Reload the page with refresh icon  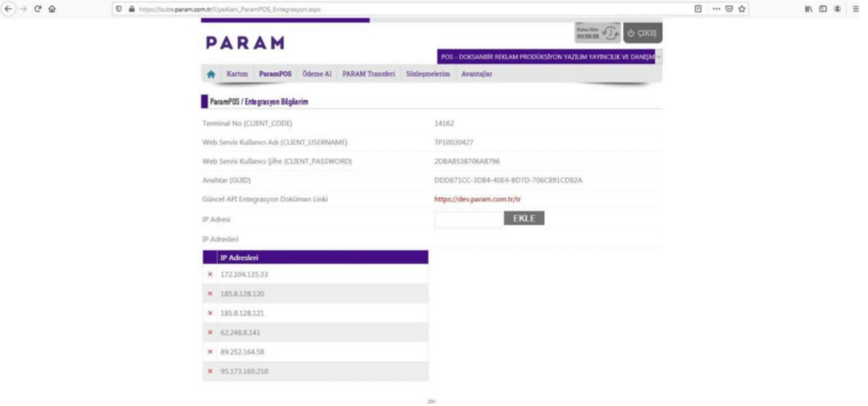coord(39,9)
